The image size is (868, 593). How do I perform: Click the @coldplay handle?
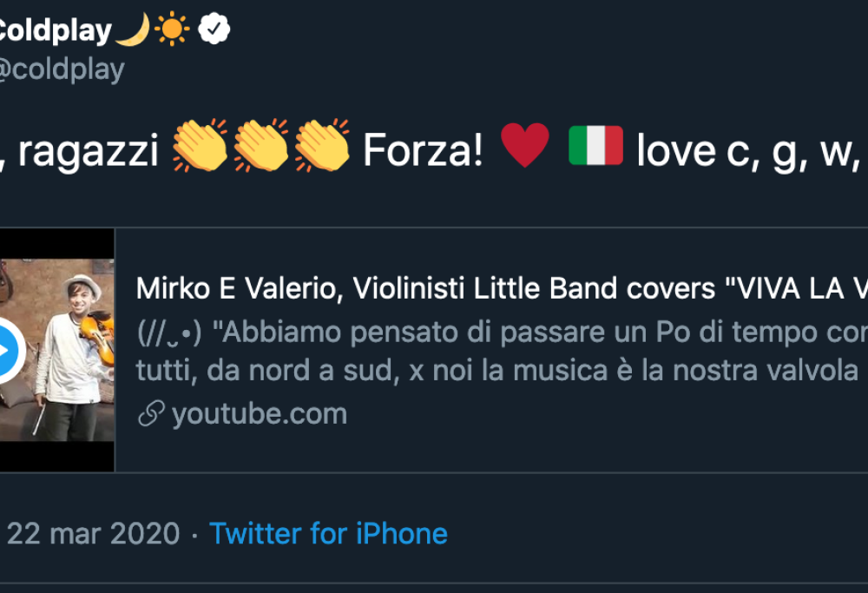[x=61, y=69]
